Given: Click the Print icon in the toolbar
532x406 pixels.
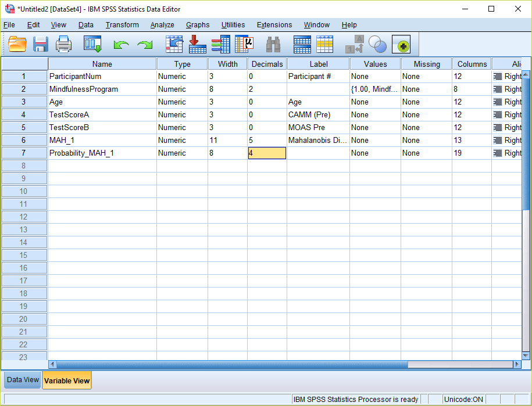Looking at the screenshot, I should (63, 45).
